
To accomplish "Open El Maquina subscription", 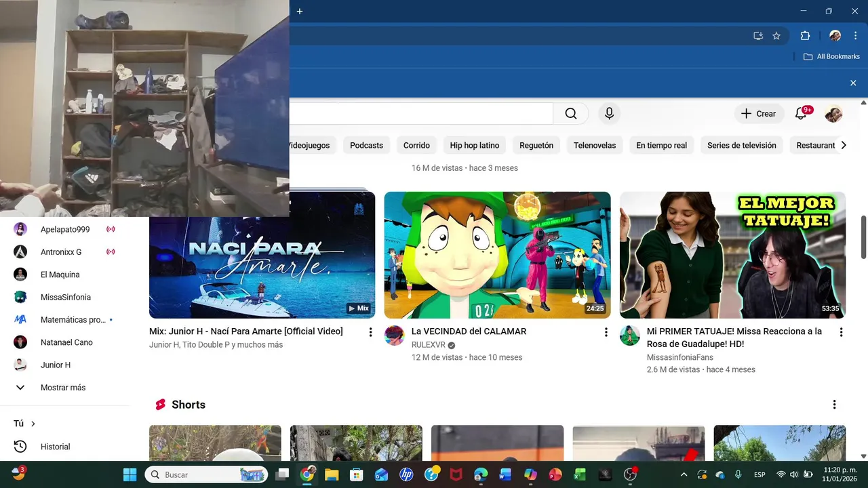I will pyautogui.click(x=64, y=274).
